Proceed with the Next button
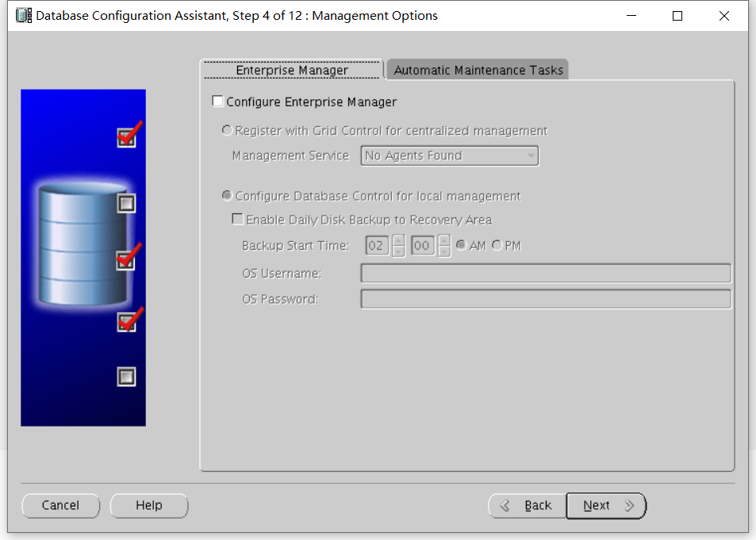756x540 pixels. 606,505
